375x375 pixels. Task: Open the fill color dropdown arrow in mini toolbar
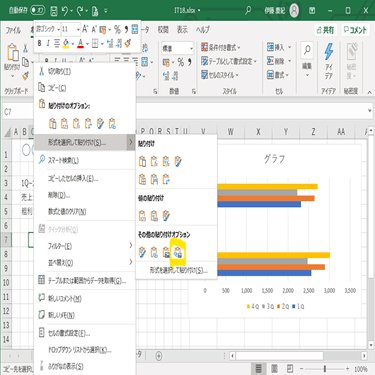(72, 44)
